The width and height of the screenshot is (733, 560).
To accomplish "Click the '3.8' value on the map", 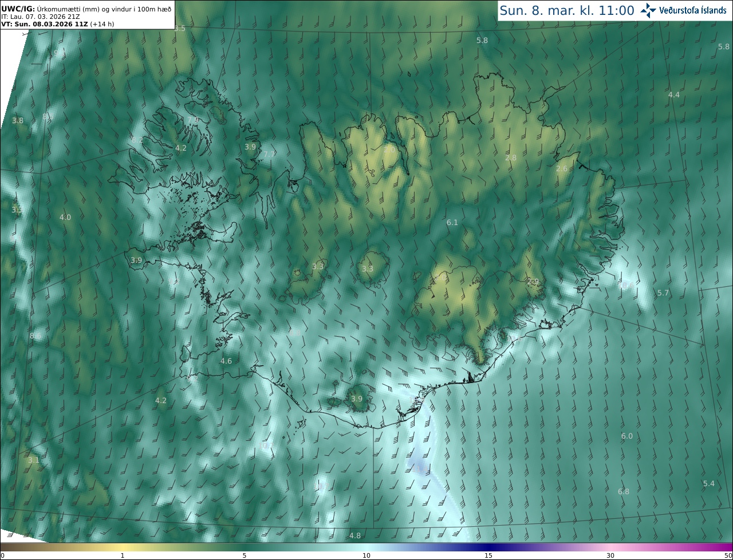I will [18, 120].
